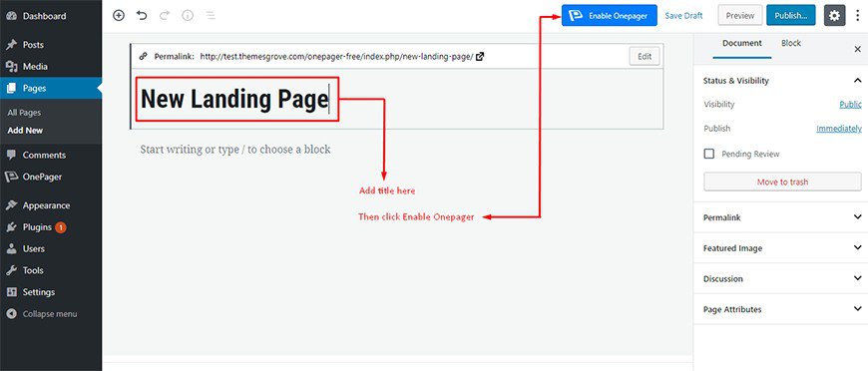The image size is (868, 371).
Task: Click the Pages icon in sidebar
Action: coord(11,88)
